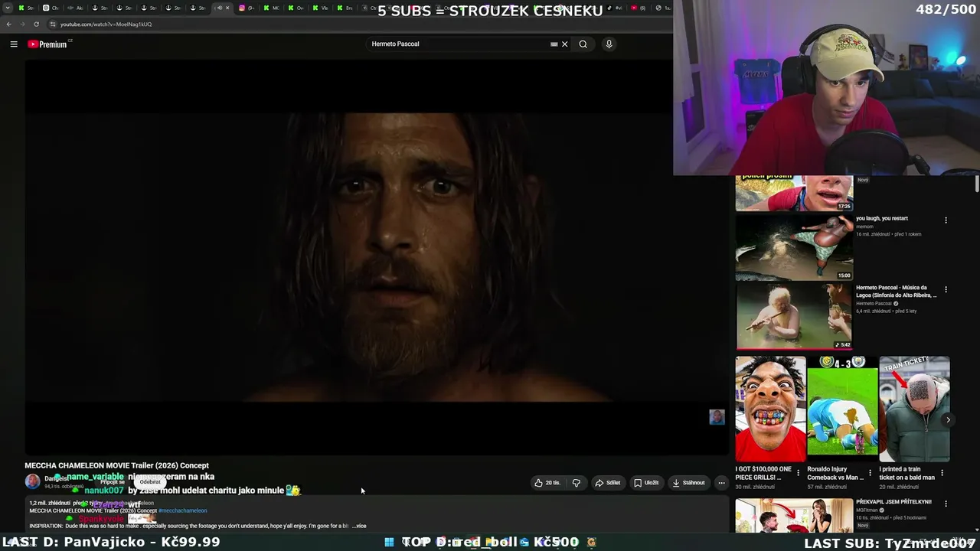
Task: Open the channel avatar under the video
Action: pyautogui.click(x=33, y=481)
